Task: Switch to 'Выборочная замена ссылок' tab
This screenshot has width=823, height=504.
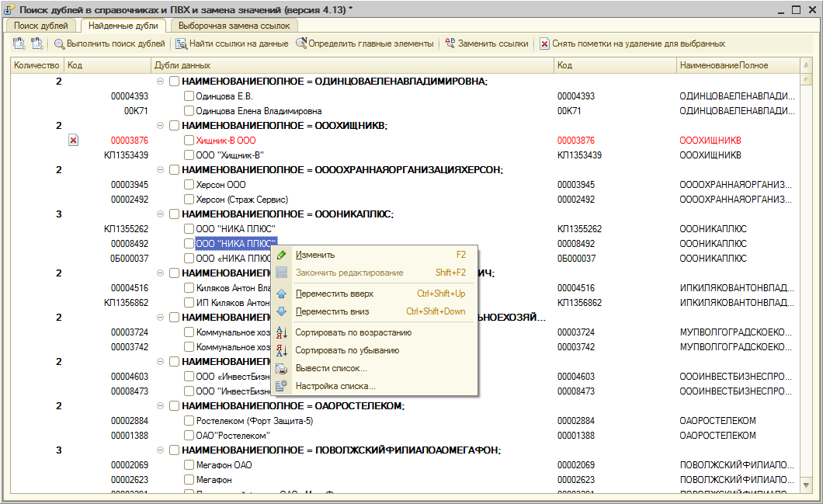Action: click(x=234, y=26)
